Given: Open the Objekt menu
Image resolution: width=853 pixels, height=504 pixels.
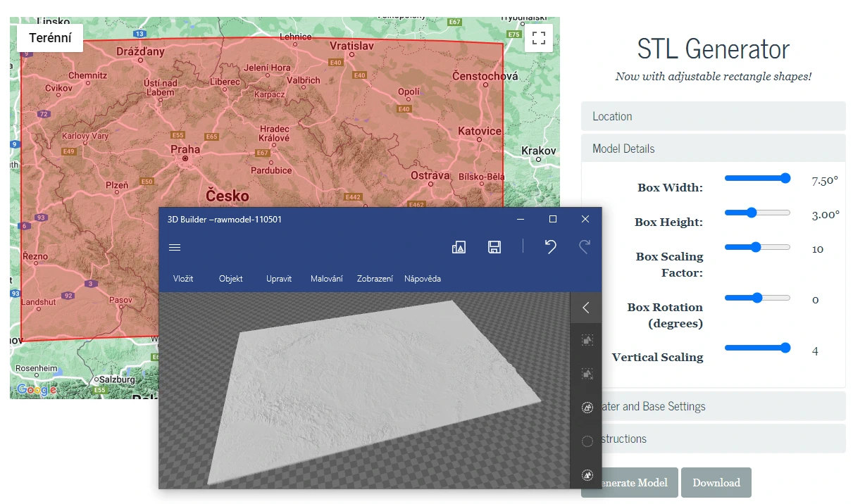Looking at the screenshot, I should [231, 279].
